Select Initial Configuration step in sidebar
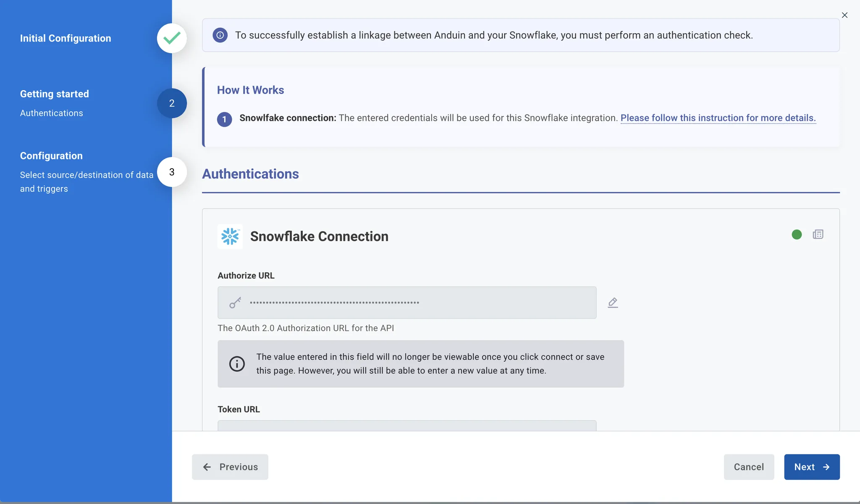The image size is (860, 504). [x=66, y=38]
